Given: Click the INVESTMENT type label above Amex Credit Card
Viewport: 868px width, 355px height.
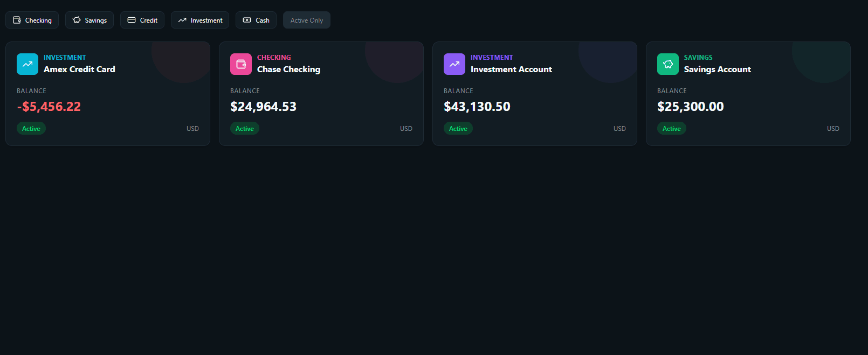Looking at the screenshot, I should (x=65, y=57).
